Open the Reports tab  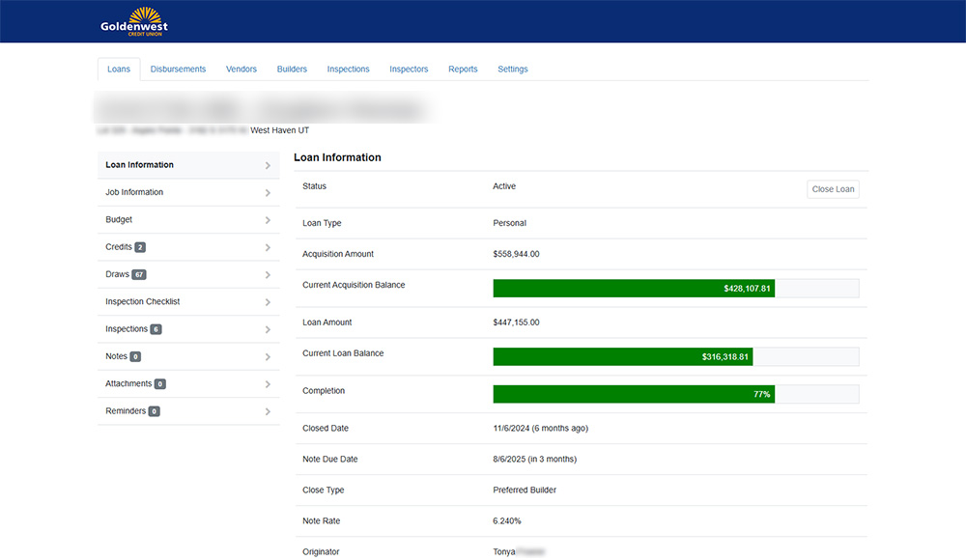click(x=463, y=69)
